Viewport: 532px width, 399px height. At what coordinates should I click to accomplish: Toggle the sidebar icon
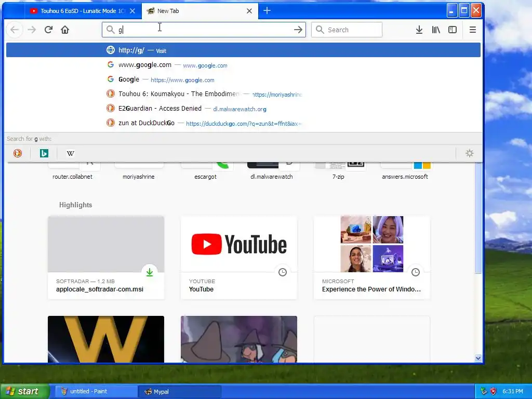(x=453, y=30)
